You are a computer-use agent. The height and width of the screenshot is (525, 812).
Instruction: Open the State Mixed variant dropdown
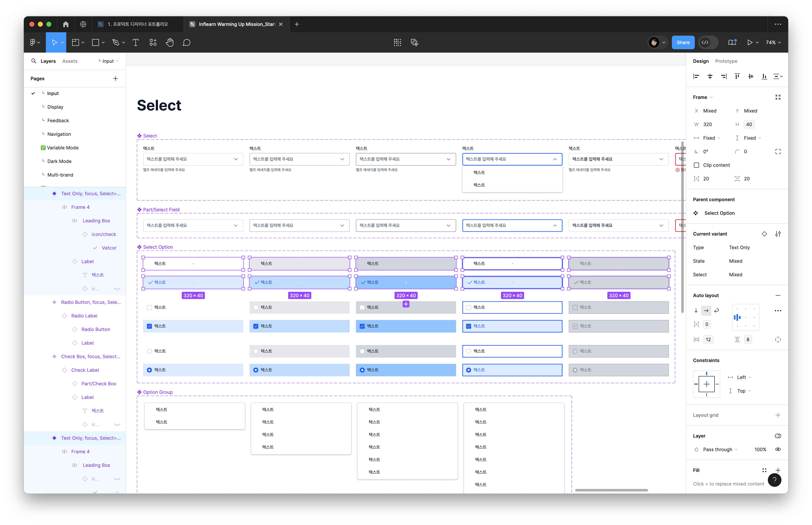pos(735,261)
